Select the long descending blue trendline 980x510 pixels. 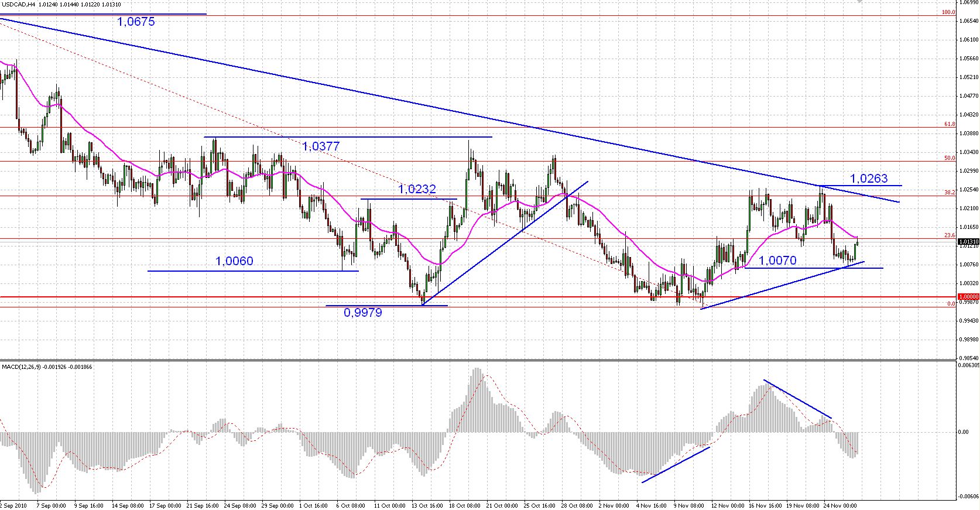(x=450, y=111)
